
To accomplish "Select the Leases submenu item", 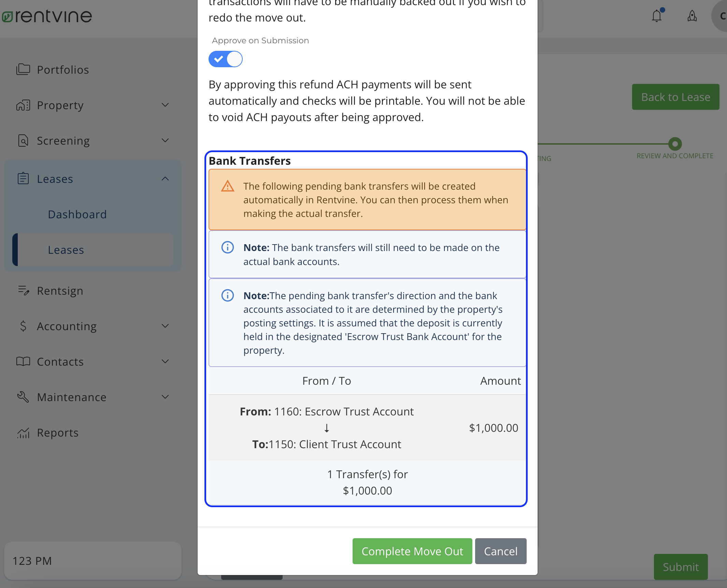I will coord(66,250).
